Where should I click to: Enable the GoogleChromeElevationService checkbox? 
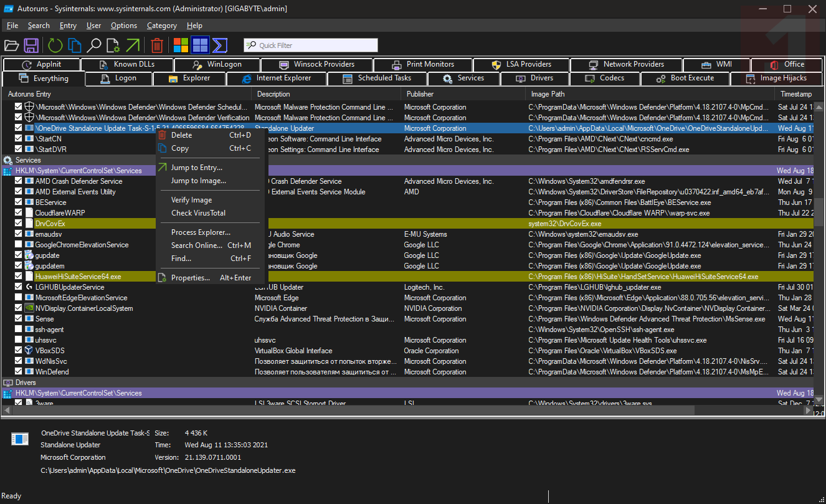19,245
